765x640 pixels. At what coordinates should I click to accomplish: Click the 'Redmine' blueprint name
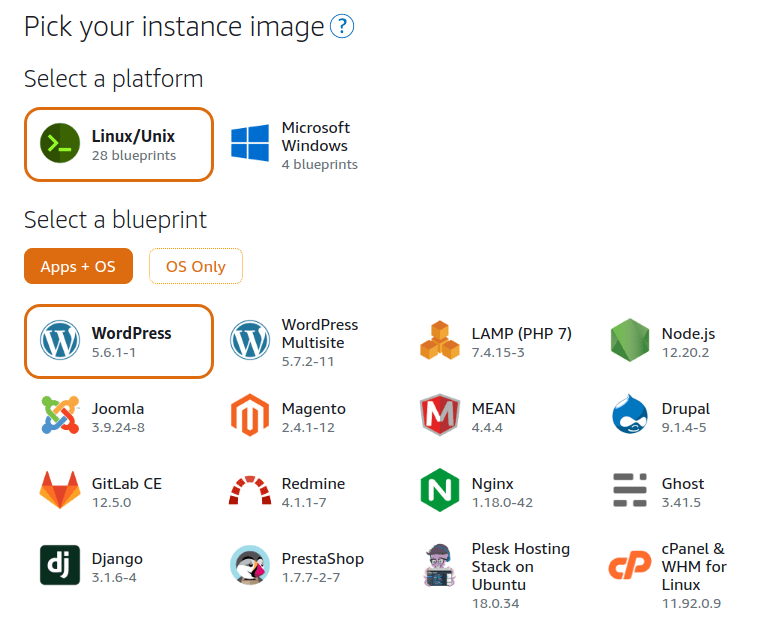pos(313,483)
